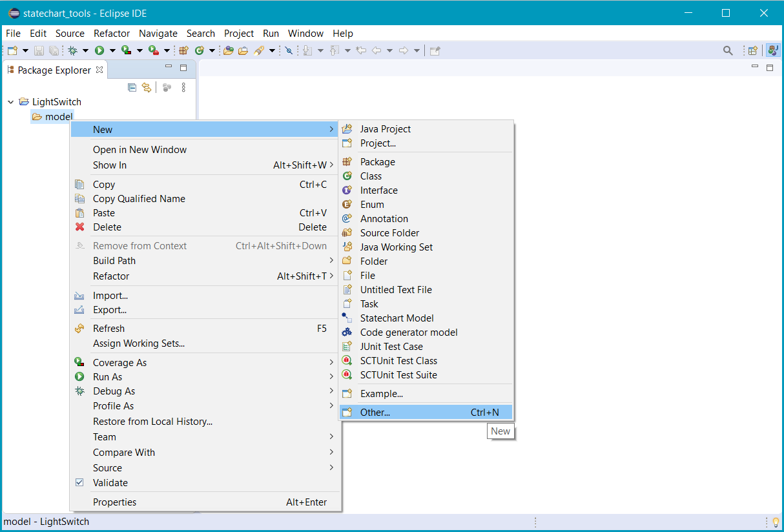Expand the Debug As submenu
This screenshot has height=532, width=784.
click(x=205, y=391)
